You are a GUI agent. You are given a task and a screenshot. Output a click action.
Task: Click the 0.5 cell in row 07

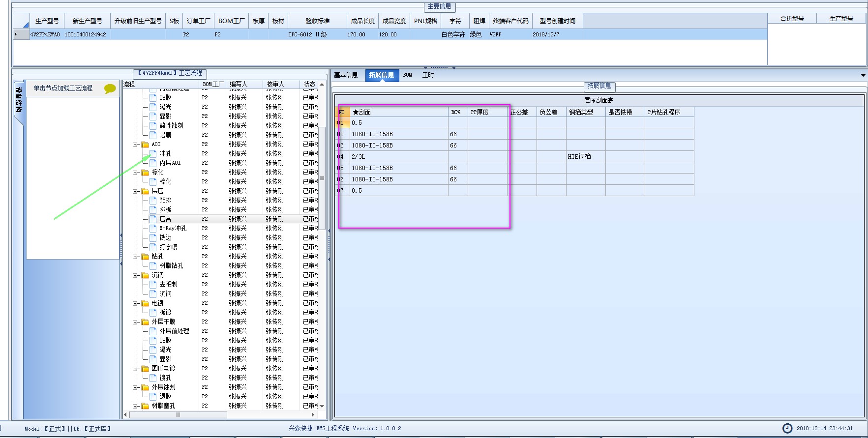399,191
